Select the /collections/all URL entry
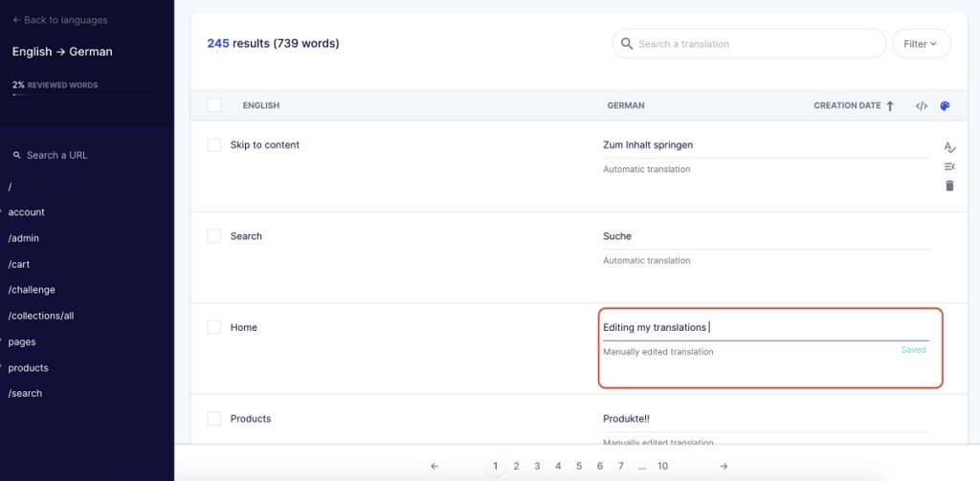Viewport: 980px width, 481px height. 40,316
